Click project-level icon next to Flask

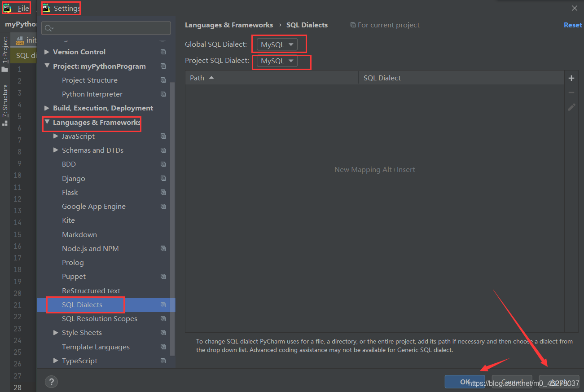[163, 192]
